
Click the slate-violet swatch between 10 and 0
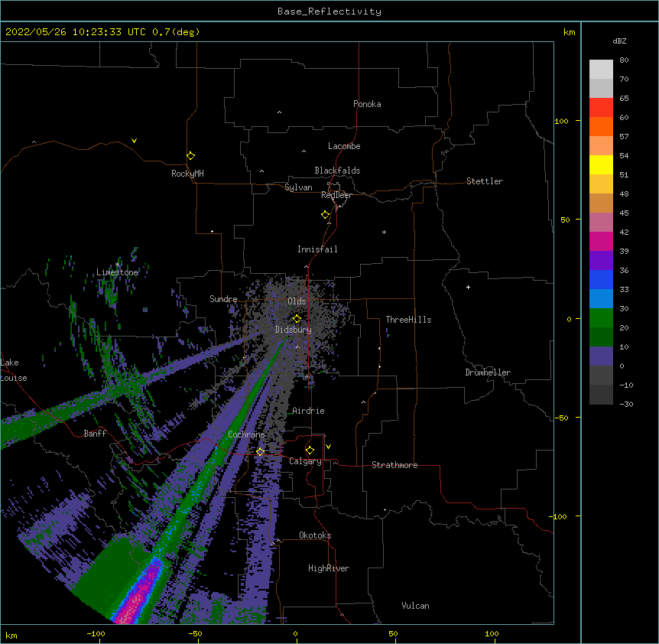[x=601, y=356]
